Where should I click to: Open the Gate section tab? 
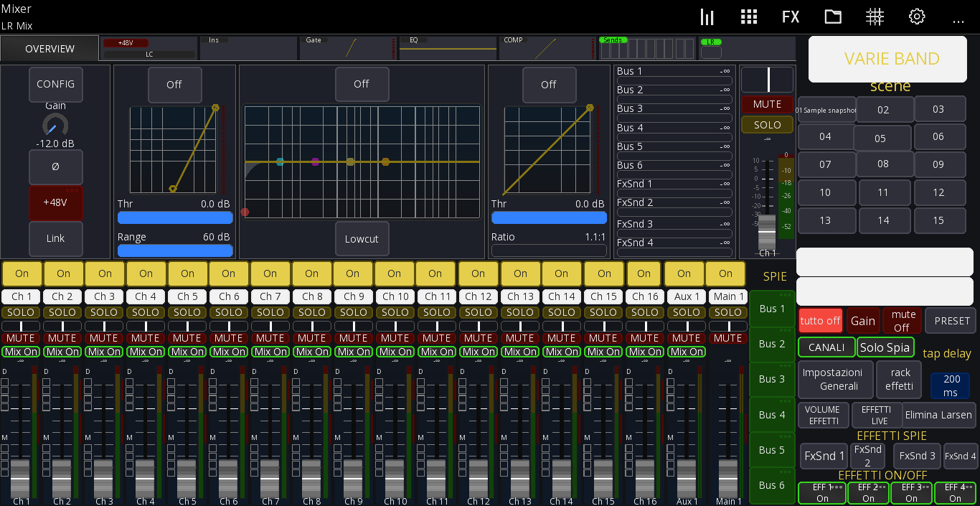tap(348, 48)
